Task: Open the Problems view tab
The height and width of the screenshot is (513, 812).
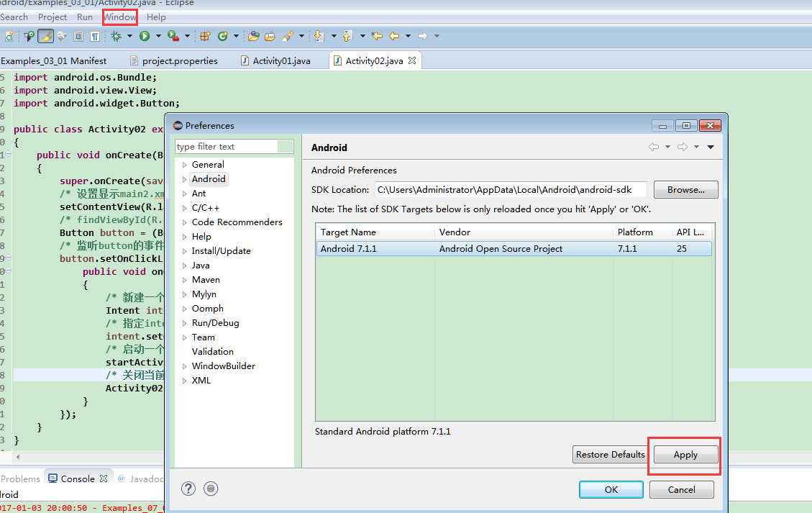Action: click(x=20, y=478)
